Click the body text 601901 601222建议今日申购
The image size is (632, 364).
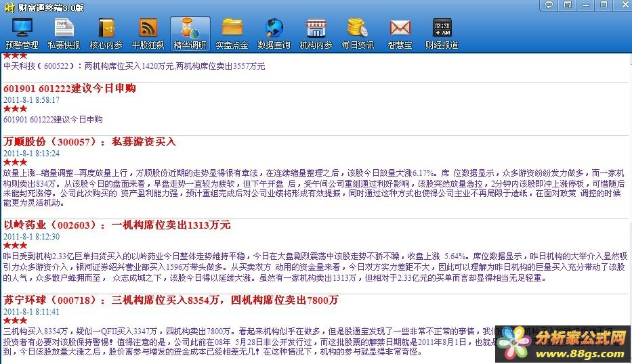pos(53,120)
